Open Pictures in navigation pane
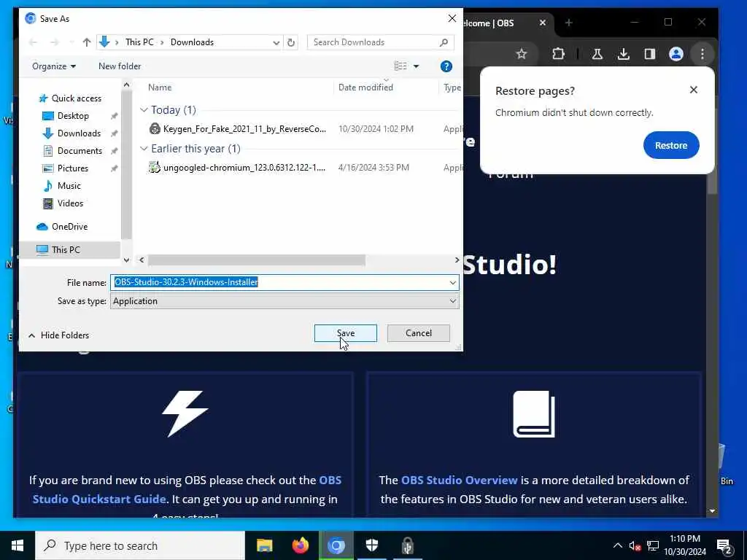747x560 pixels. click(72, 168)
